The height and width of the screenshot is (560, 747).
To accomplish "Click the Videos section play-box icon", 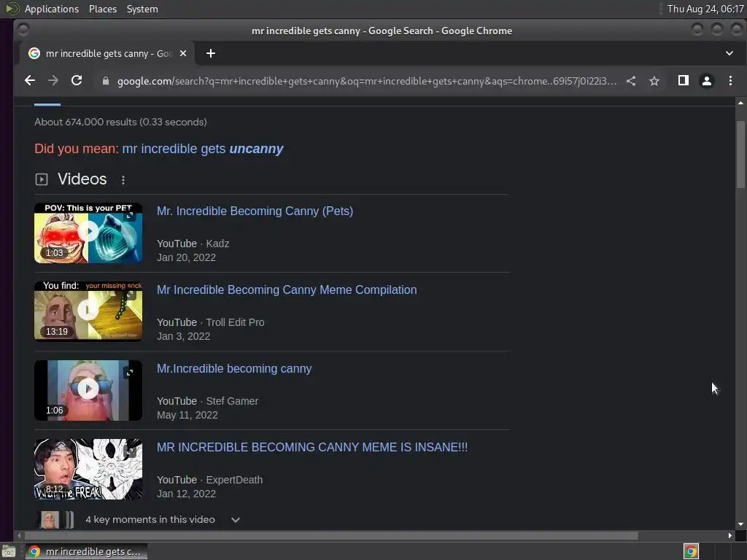I will (x=42, y=179).
